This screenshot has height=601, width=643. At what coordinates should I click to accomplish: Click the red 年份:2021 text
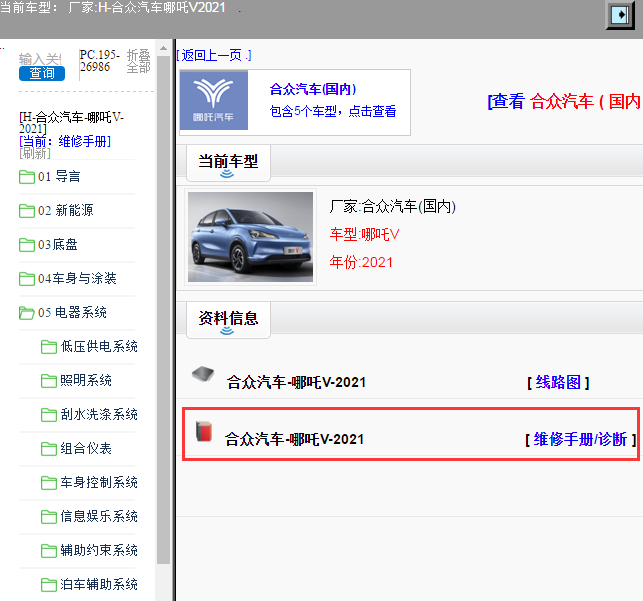pyautogui.click(x=361, y=262)
